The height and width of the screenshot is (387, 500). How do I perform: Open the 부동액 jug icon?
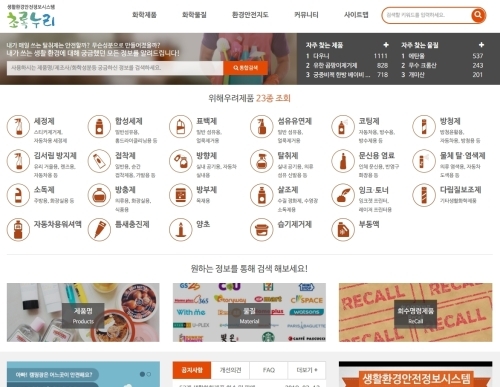pyautogui.click(x=343, y=230)
